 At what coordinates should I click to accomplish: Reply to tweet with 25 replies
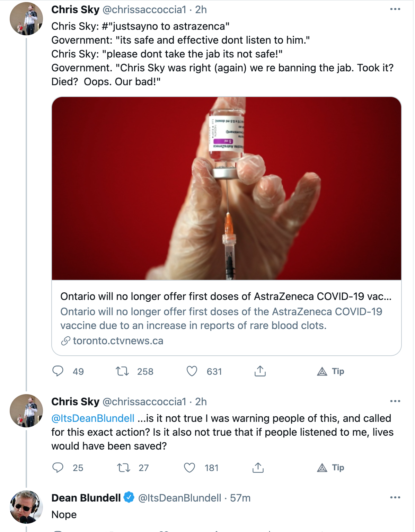(58, 468)
